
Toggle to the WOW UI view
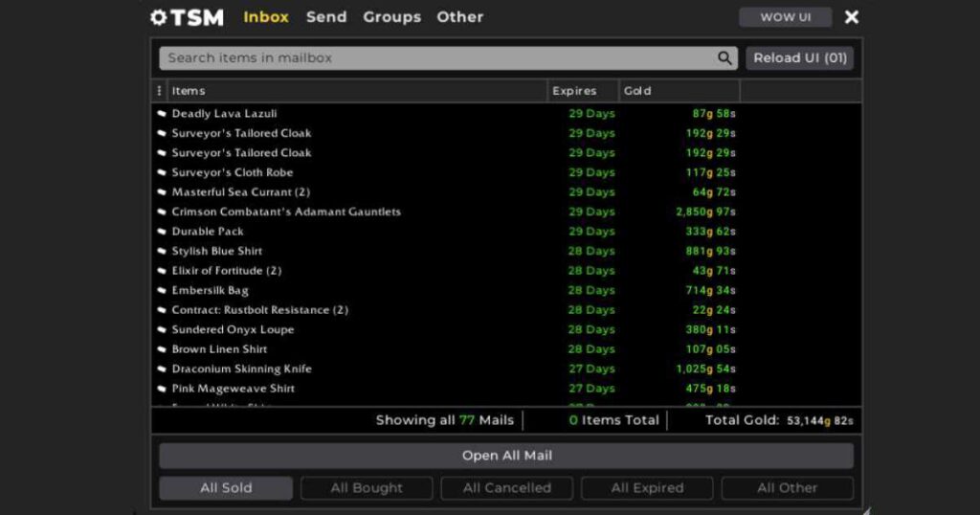785,17
